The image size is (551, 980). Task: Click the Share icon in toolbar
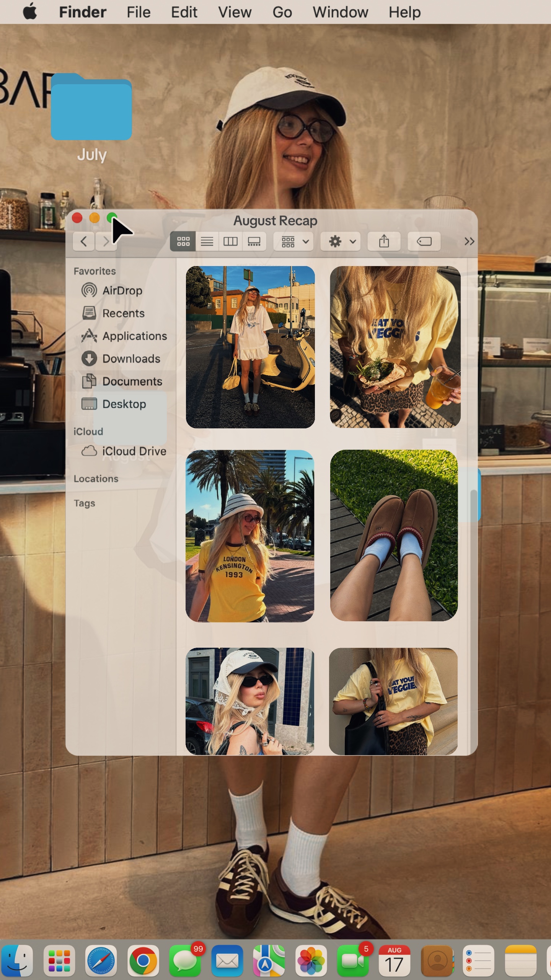pyautogui.click(x=384, y=242)
